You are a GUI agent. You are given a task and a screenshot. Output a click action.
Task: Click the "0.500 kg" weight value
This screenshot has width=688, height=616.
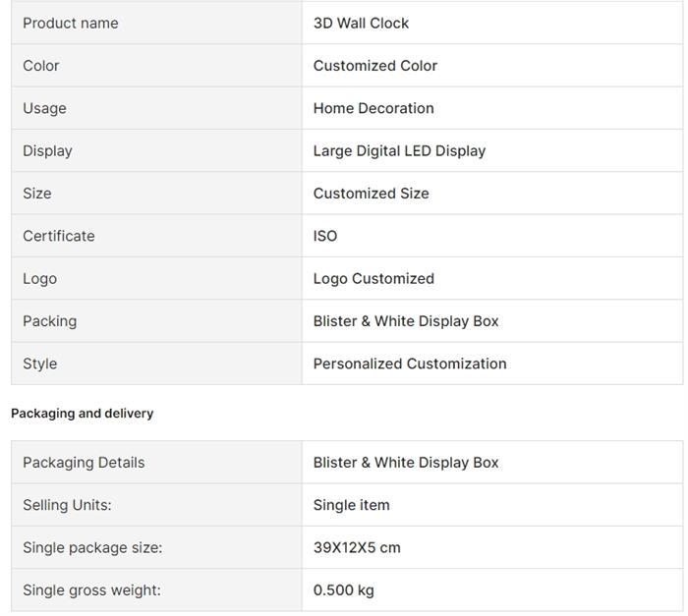coord(344,590)
